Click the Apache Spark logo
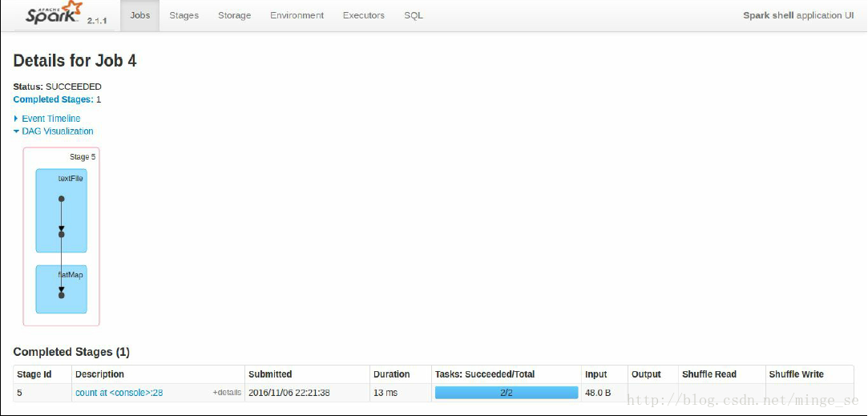The height and width of the screenshot is (416, 868). 54,14
